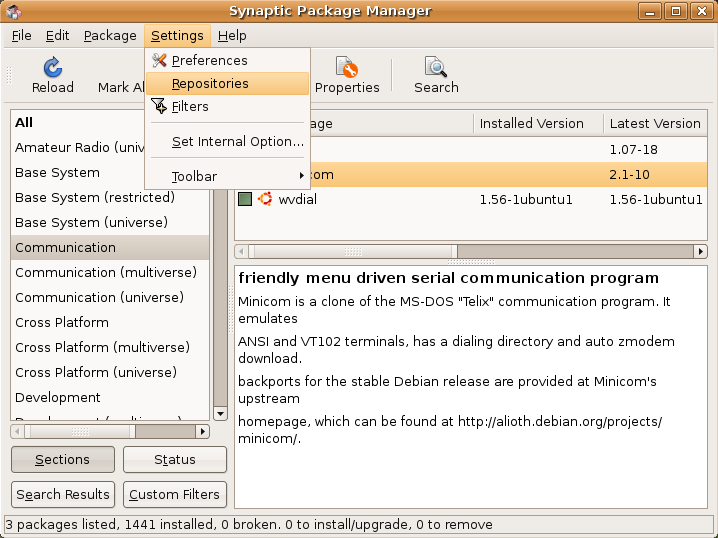Screen dimensions: 718x538
Task: Select the Development section
Action: (110, 397)
